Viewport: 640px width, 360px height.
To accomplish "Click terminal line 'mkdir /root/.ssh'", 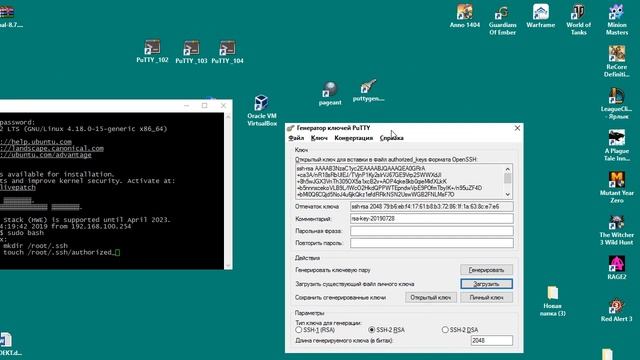I will point(36,246).
